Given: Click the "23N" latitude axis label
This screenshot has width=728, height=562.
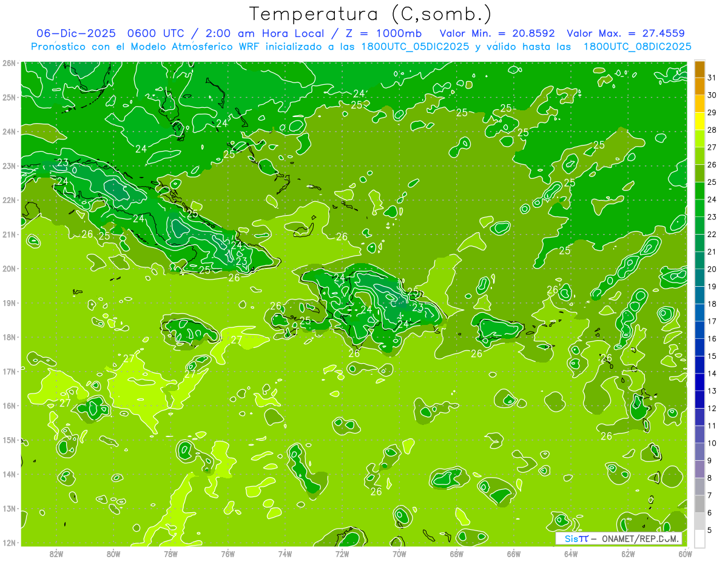Looking at the screenshot, I should coord(9,166).
